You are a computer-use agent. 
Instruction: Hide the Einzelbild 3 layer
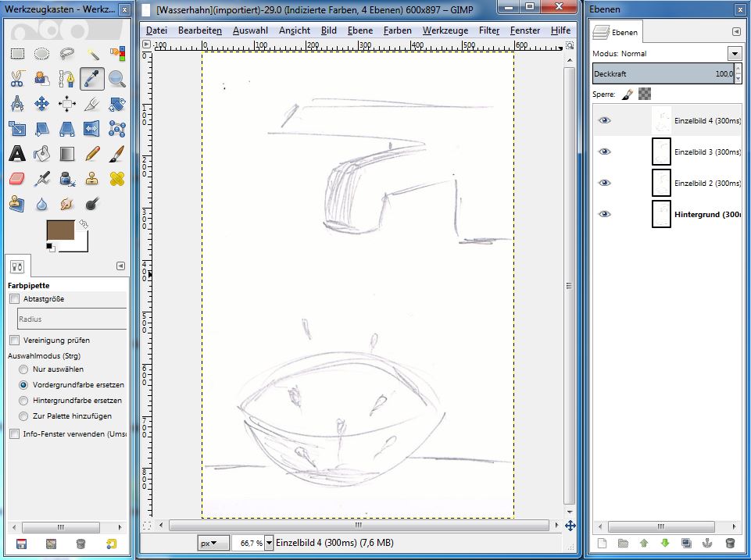[x=604, y=152]
